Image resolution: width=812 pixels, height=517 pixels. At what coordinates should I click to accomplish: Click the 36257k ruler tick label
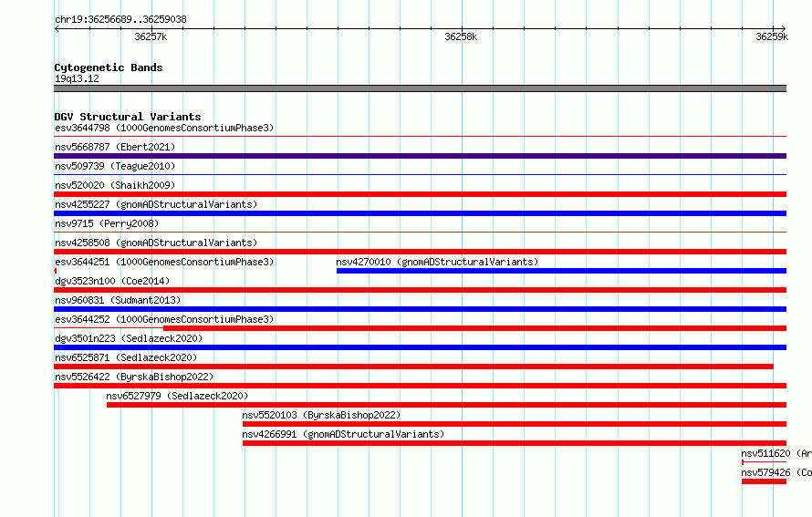[x=151, y=36]
